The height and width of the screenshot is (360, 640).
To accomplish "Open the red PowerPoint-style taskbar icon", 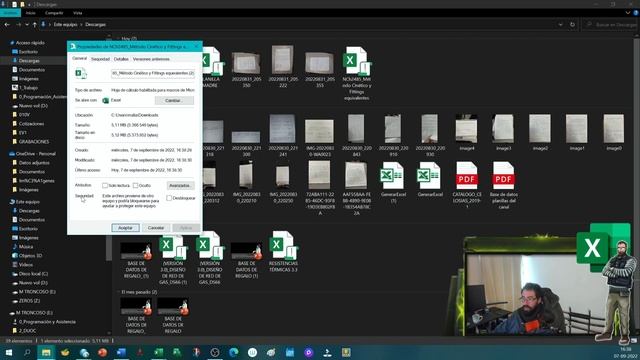I will (102, 352).
